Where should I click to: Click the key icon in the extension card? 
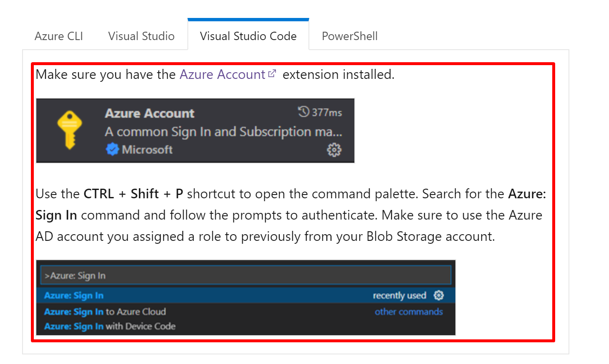pyautogui.click(x=69, y=130)
